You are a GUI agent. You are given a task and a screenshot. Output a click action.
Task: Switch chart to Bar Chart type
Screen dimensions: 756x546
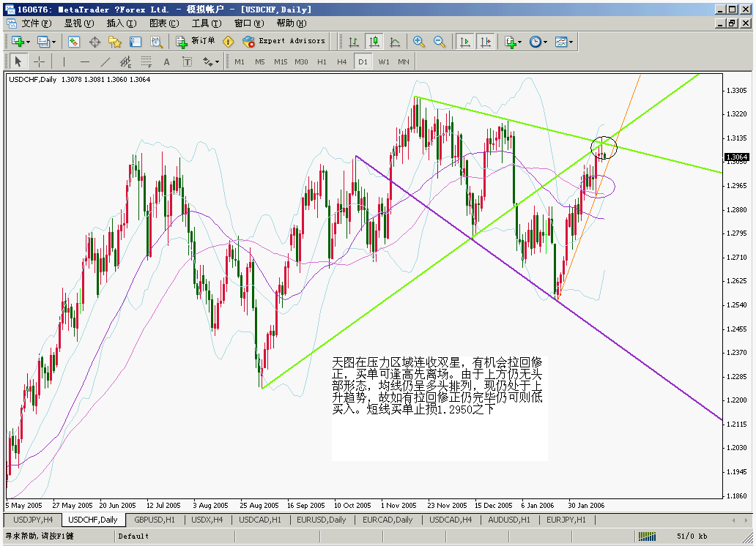(353, 42)
